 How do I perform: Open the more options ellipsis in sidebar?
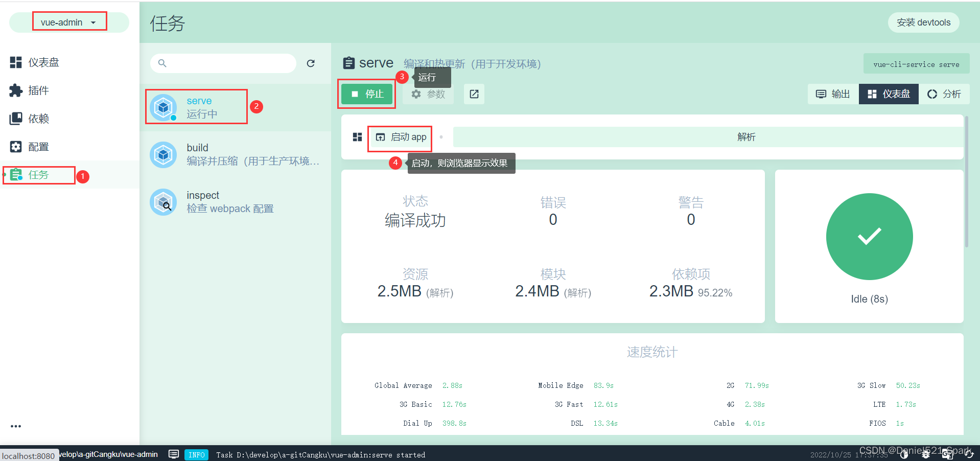16,426
